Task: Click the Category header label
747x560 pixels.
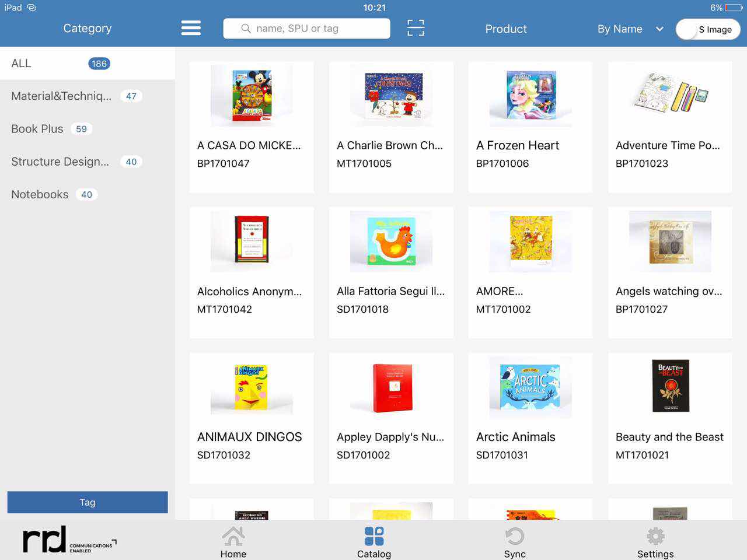Action: pyautogui.click(x=88, y=28)
